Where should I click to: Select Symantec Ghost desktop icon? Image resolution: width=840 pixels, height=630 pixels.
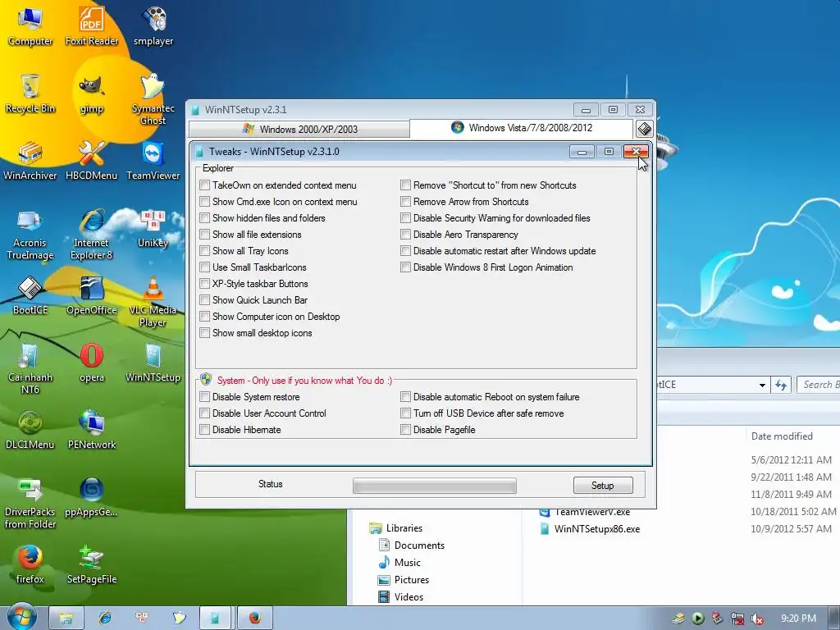click(153, 99)
